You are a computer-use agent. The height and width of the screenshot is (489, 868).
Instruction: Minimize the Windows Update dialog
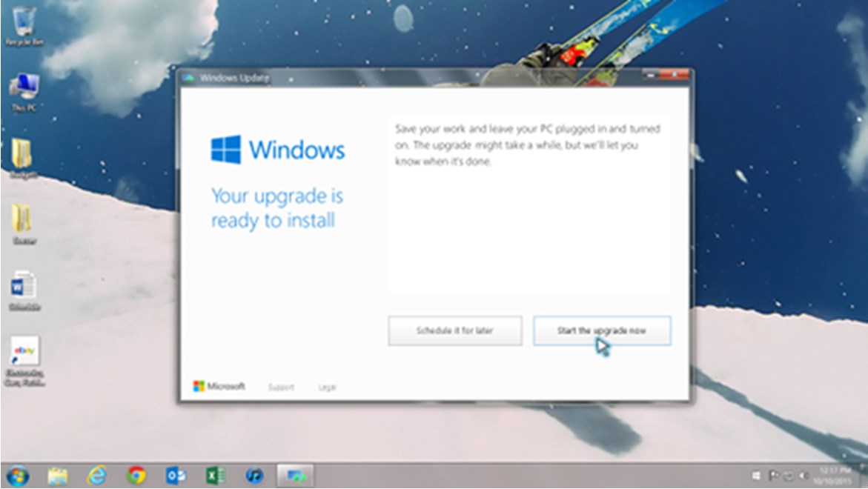[651, 74]
